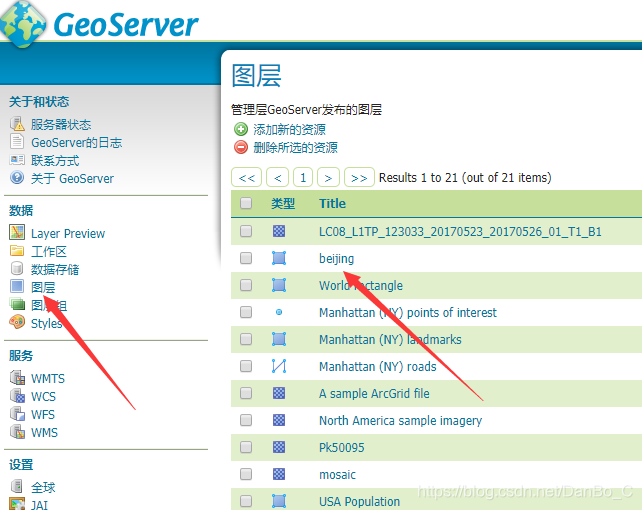Sort table by 类型 type column header

tap(283, 203)
